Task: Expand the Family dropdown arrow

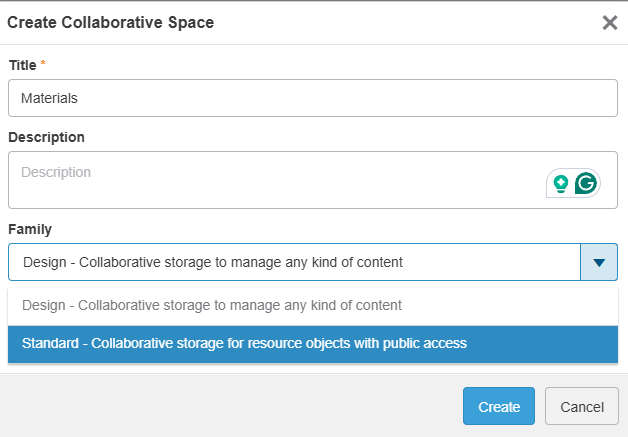Action: (x=598, y=262)
